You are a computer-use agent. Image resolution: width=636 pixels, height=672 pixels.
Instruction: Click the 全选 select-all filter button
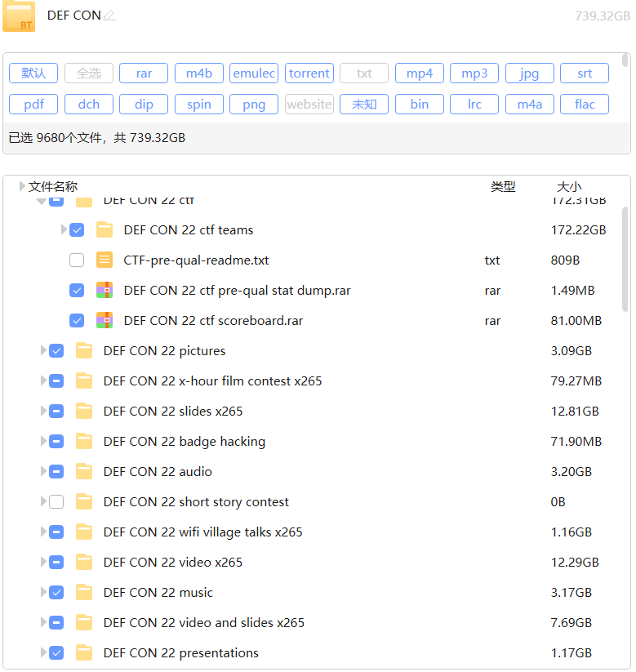(x=89, y=73)
